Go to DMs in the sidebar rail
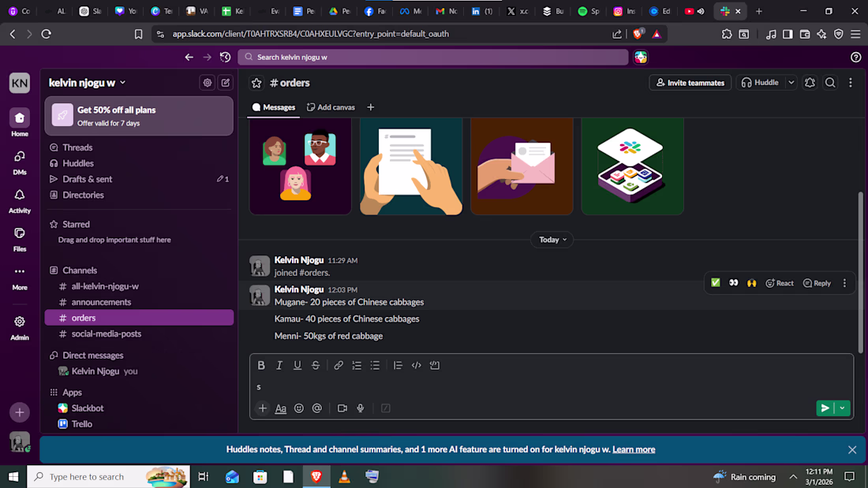 click(20, 162)
